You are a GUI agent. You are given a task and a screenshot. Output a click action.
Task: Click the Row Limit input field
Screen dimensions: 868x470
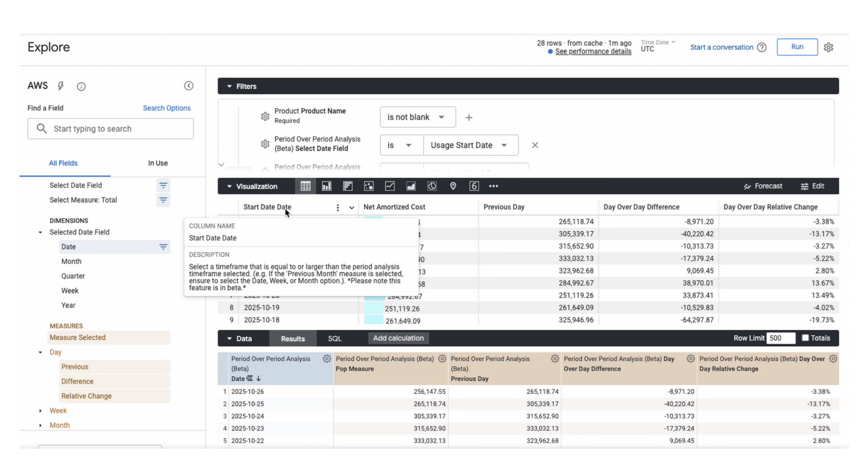780,338
